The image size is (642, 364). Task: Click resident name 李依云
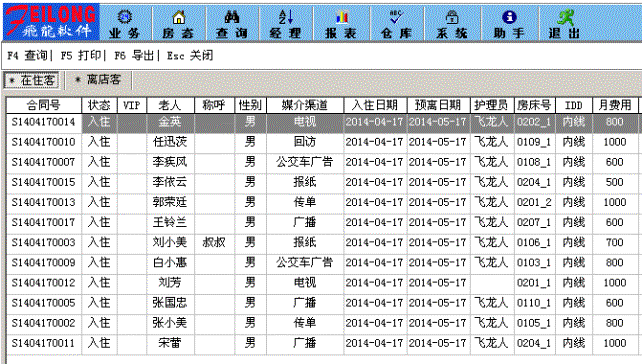pyautogui.click(x=170, y=182)
